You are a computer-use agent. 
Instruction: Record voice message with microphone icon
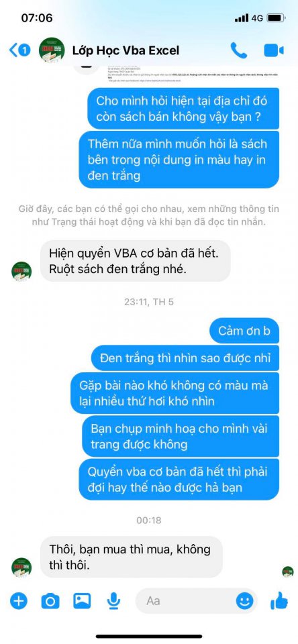[x=113, y=601]
